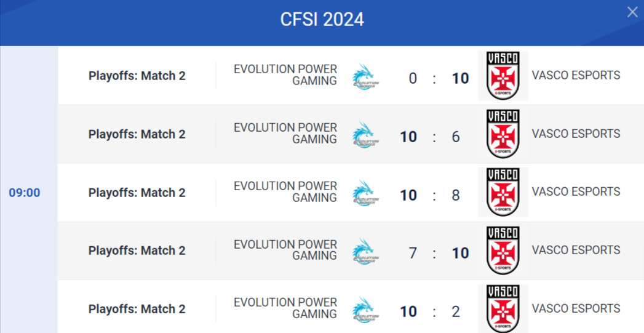Click Vasco Esports crest in 10:2 match

coord(503,308)
